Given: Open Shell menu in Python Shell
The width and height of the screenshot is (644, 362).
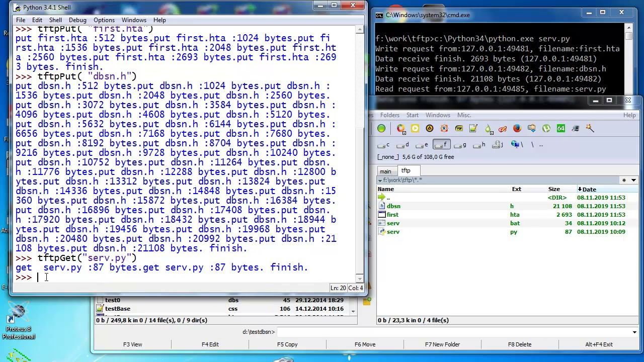Looking at the screenshot, I should [55, 20].
